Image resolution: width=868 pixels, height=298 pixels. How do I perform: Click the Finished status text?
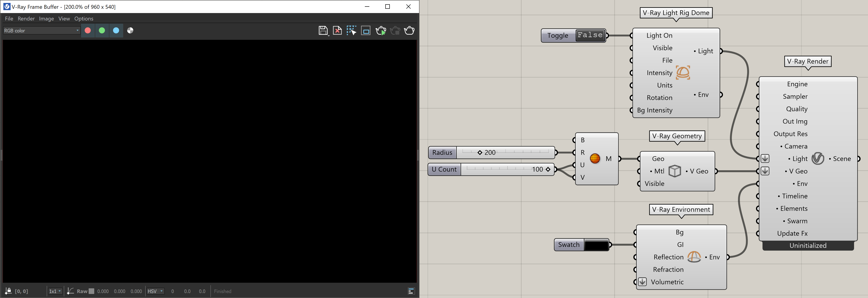pyautogui.click(x=223, y=291)
